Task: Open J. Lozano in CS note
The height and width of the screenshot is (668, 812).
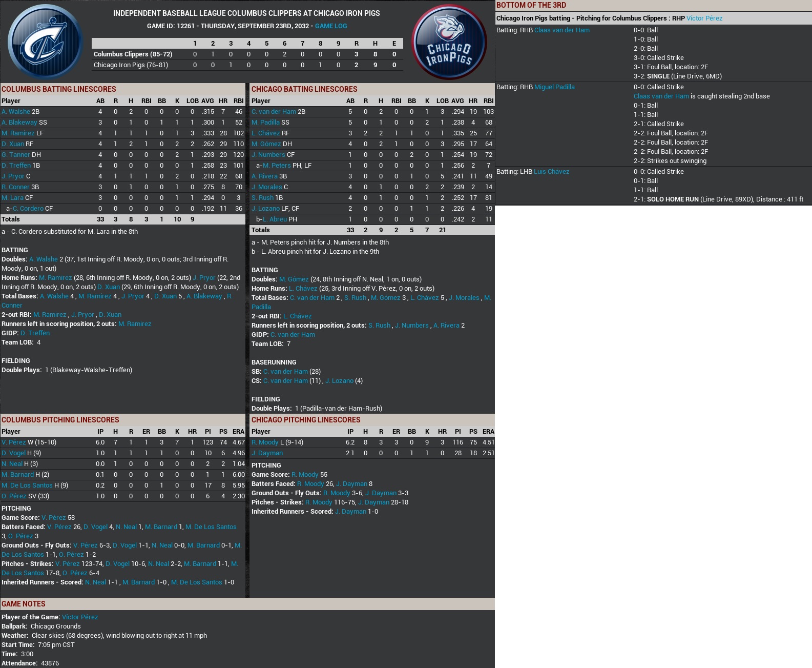Action: click(339, 381)
